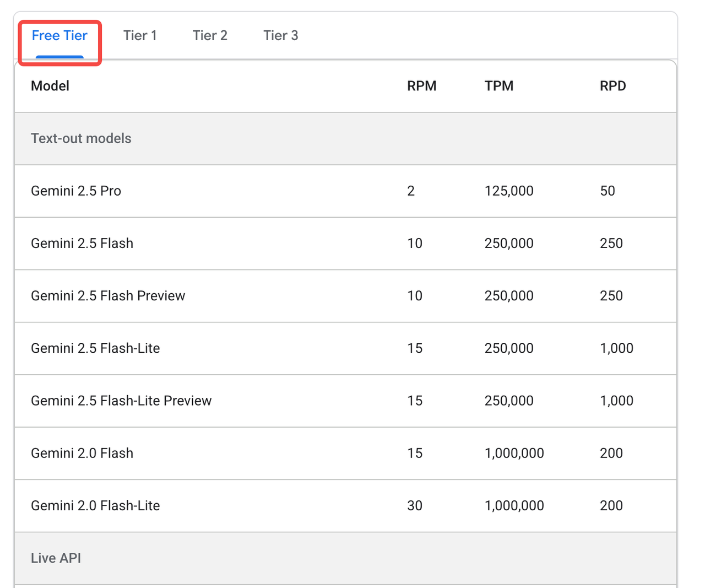Image resolution: width=705 pixels, height=588 pixels.
Task: Click the RPM column header
Action: click(x=421, y=86)
